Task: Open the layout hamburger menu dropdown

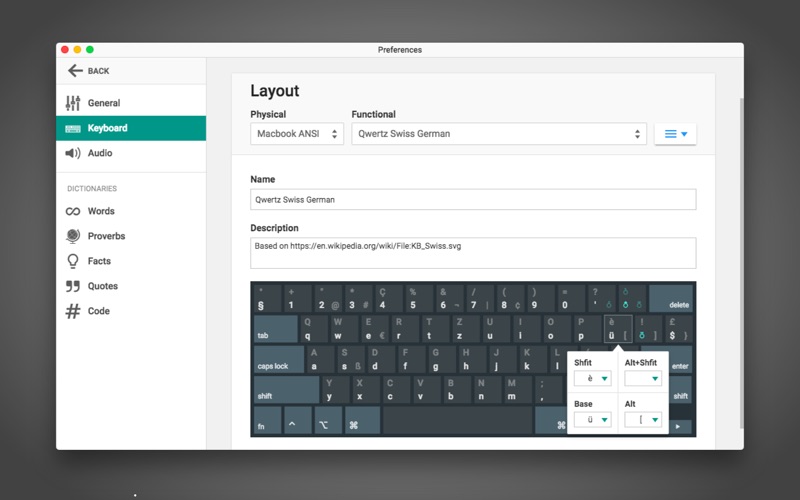Action: (675, 134)
